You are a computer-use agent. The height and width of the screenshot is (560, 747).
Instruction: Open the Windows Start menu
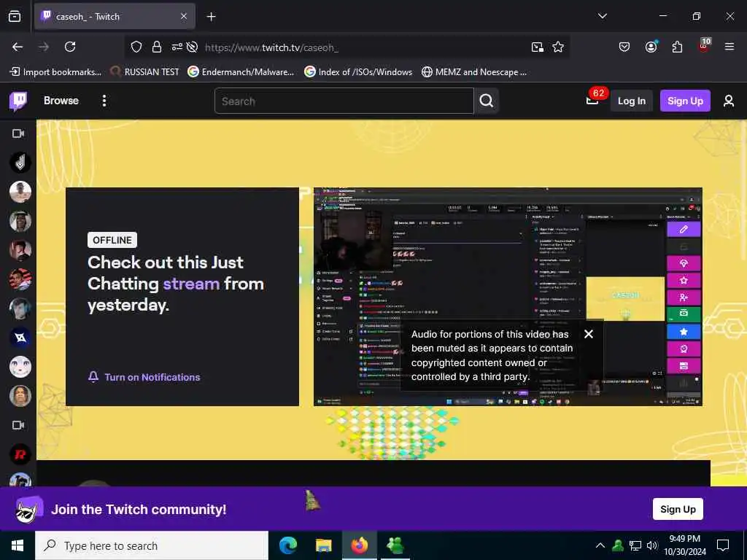[x=18, y=545]
